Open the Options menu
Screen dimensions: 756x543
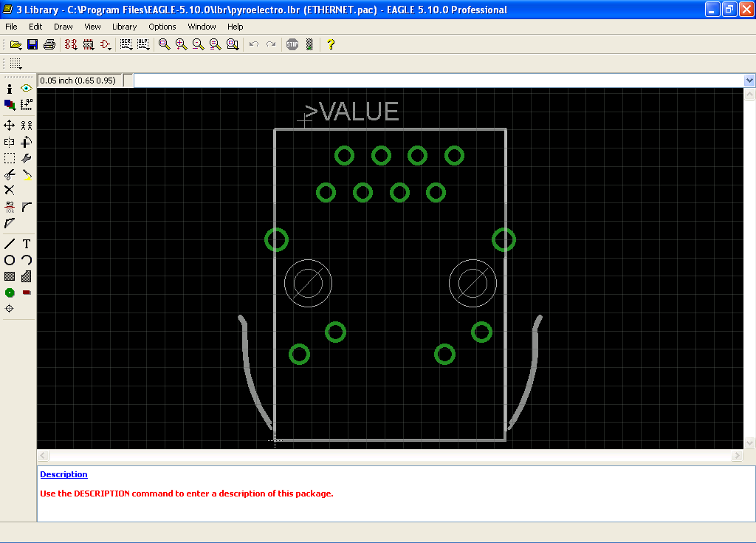pyautogui.click(x=162, y=27)
